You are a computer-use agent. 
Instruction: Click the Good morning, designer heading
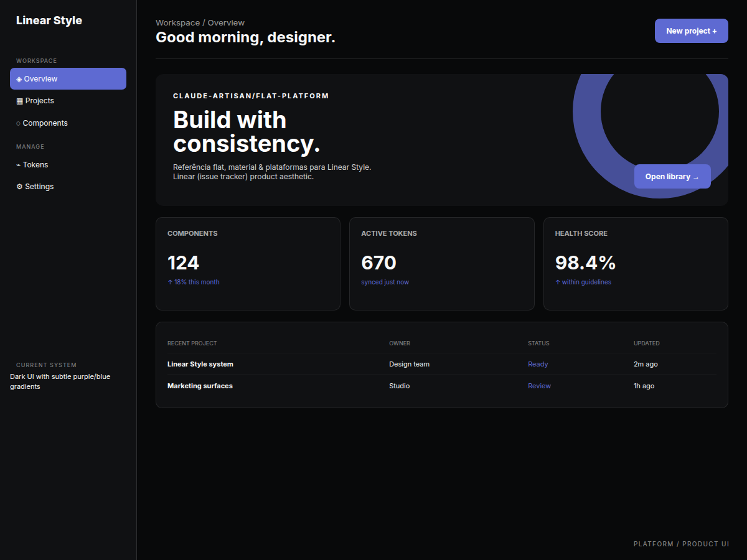245,37
